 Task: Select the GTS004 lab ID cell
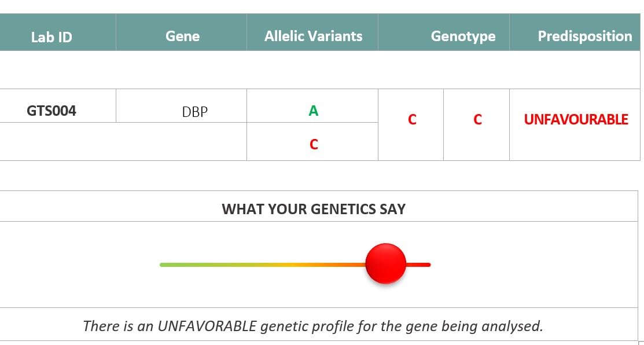click(51, 111)
